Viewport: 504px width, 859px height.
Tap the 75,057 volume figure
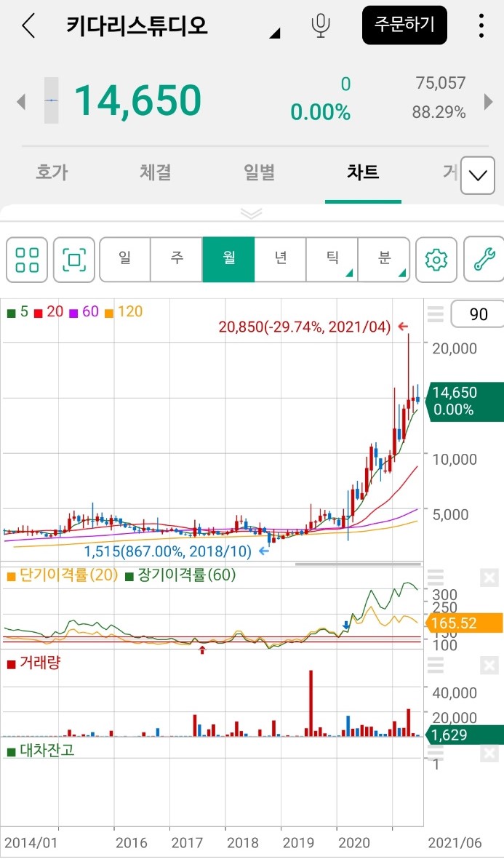click(x=441, y=83)
